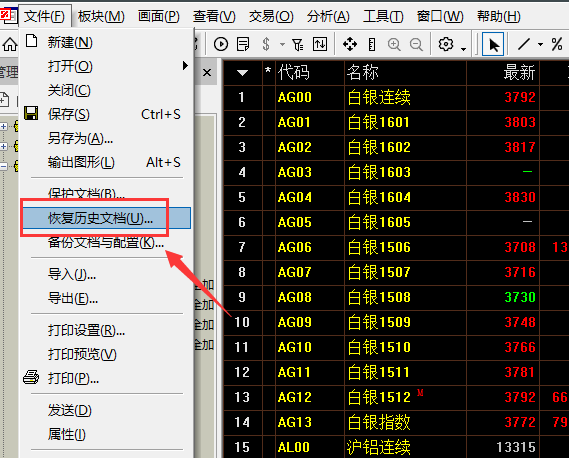
Task: Click the 代码 column header
Action: [x=310, y=73]
